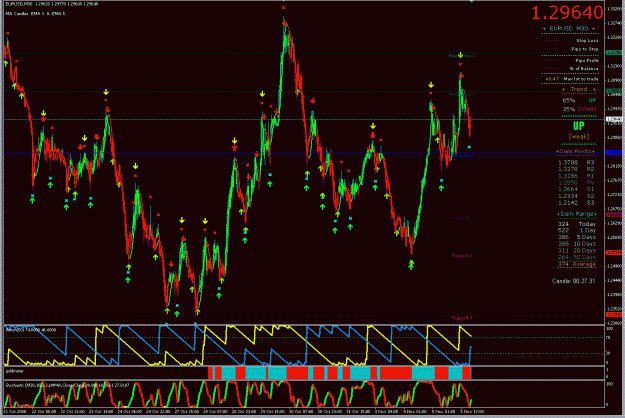Click the Pips to Stop label
625x418 pixels.
[585, 49]
